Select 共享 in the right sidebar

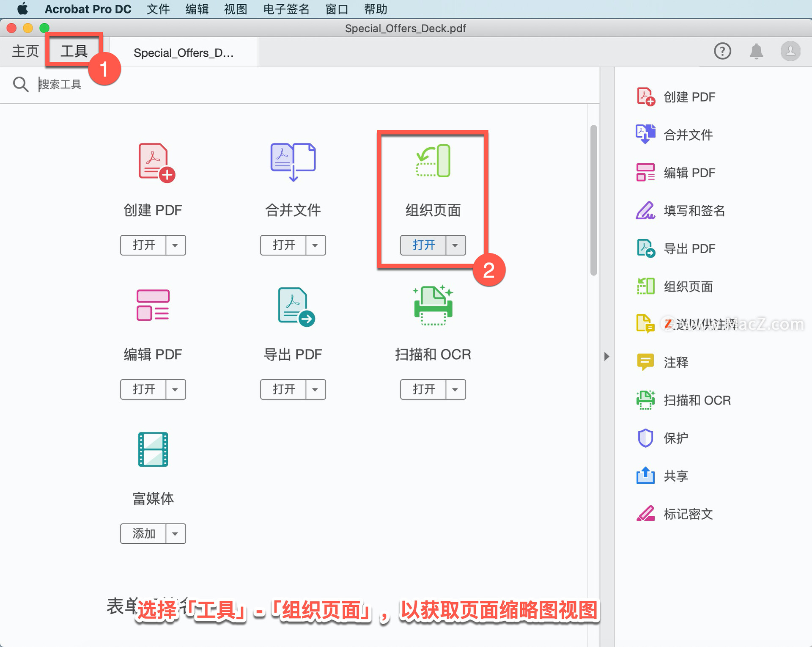662,476
